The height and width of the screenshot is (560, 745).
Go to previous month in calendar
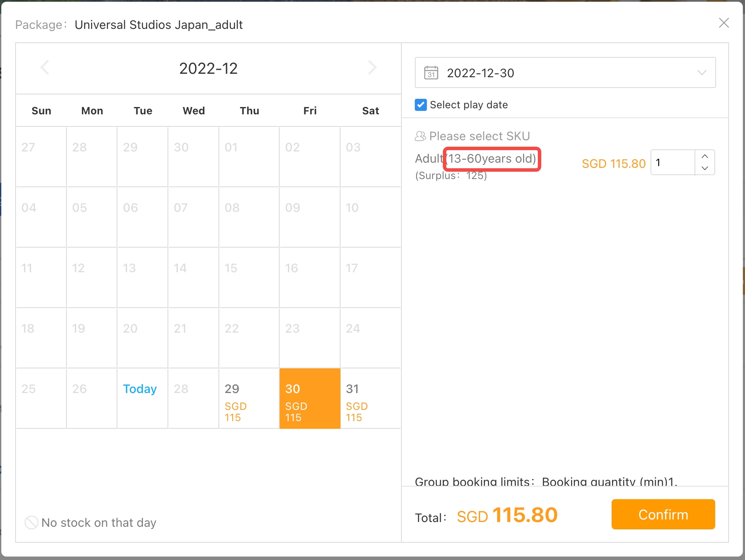pos(45,68)
